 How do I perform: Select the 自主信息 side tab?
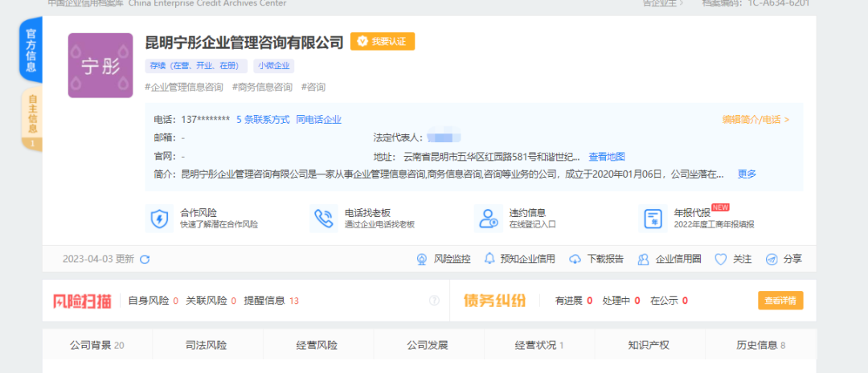tap(32, 118)
